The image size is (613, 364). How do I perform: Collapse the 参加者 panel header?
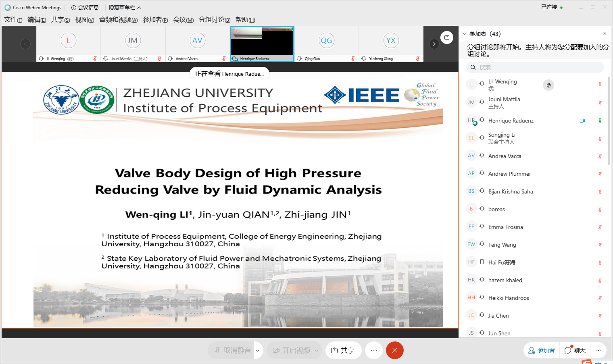465,34
